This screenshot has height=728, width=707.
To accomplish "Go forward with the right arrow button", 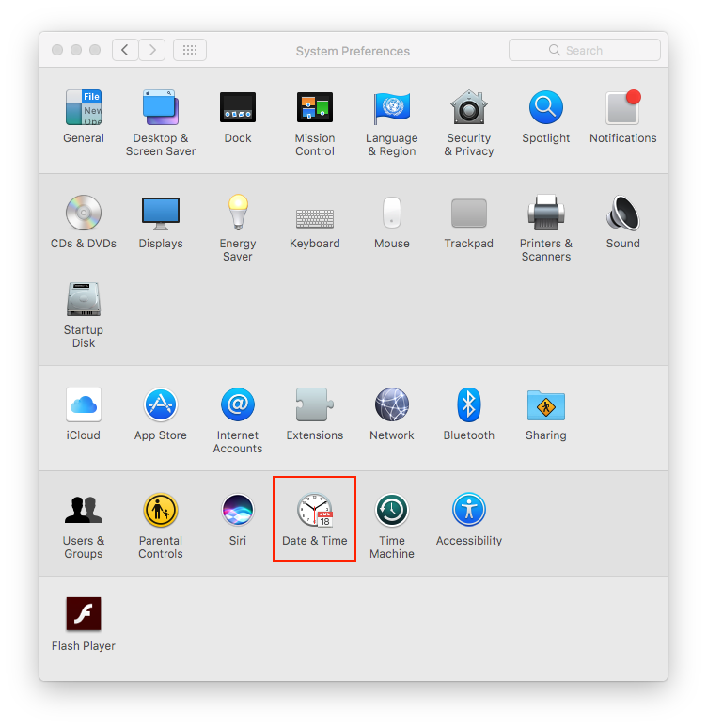I will [x=152, y=50].
